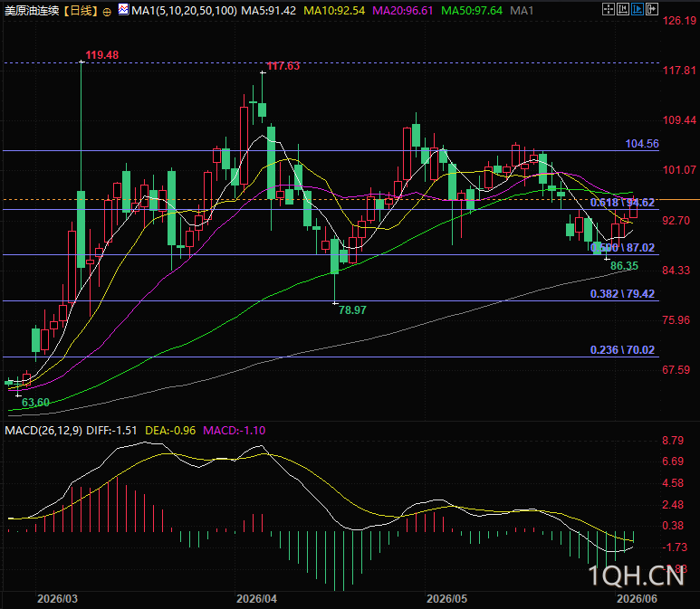Screen dimensions: 700x609
Task: Click the MA1(5,10,20,50,100) indicator label
Action: pos(184,11)
